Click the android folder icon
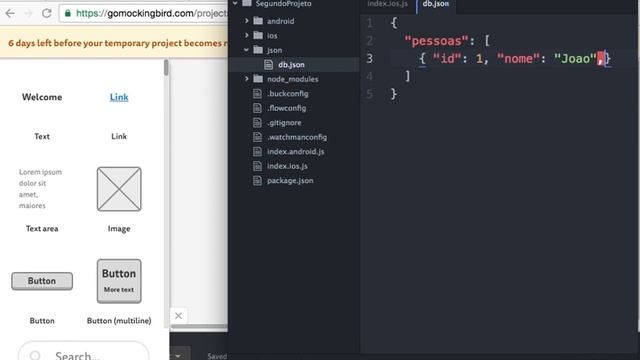The image size is (640, 360). 258,21
